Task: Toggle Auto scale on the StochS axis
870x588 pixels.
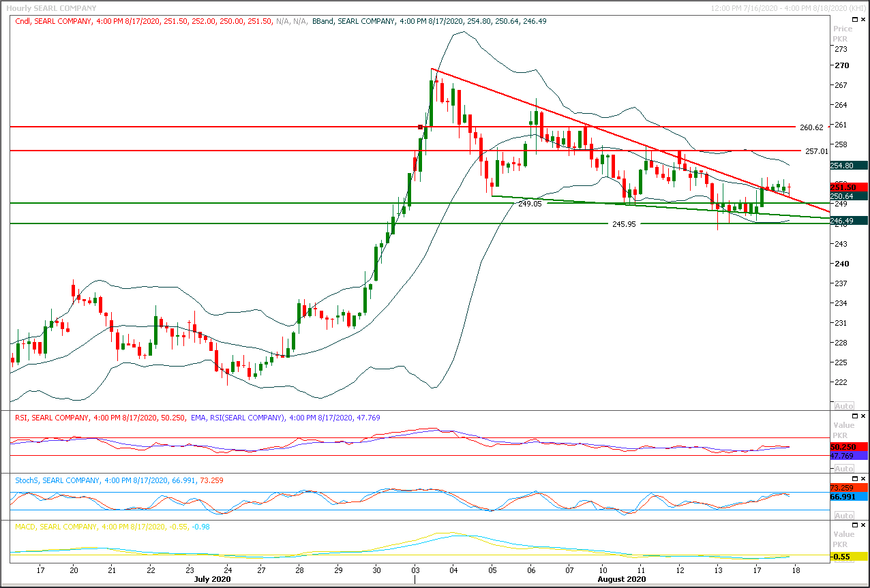Action: pos(843,516)
